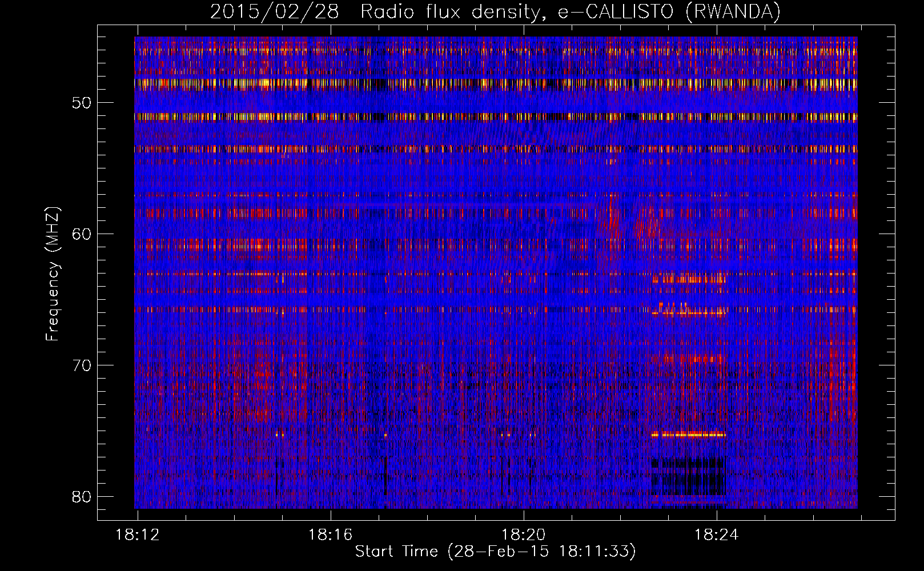Click the '50' frequency tick label
Image resolution: width=924 pixels, height=571 pixels.
[82, 103]
